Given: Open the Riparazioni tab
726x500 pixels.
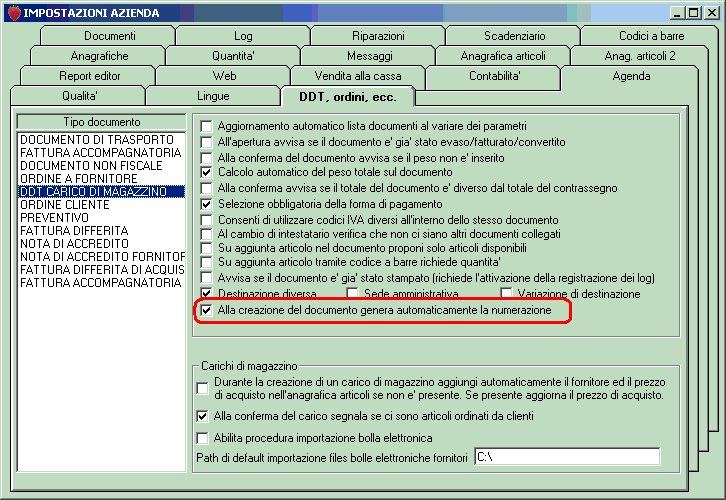Looking at the screenshot, I should (x=378, y=36).
